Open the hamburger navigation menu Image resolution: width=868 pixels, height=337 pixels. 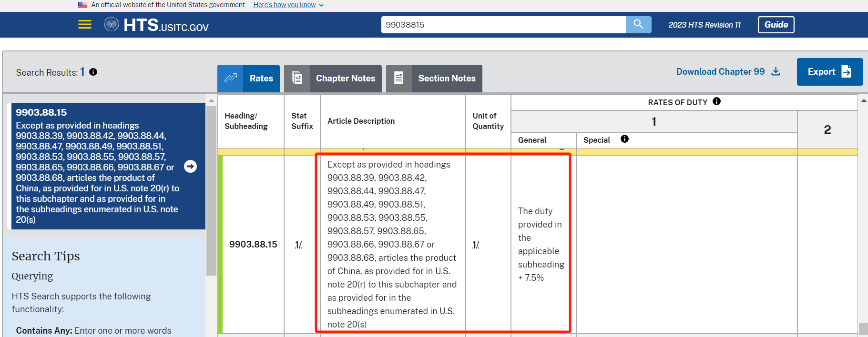tap(85, 25)
